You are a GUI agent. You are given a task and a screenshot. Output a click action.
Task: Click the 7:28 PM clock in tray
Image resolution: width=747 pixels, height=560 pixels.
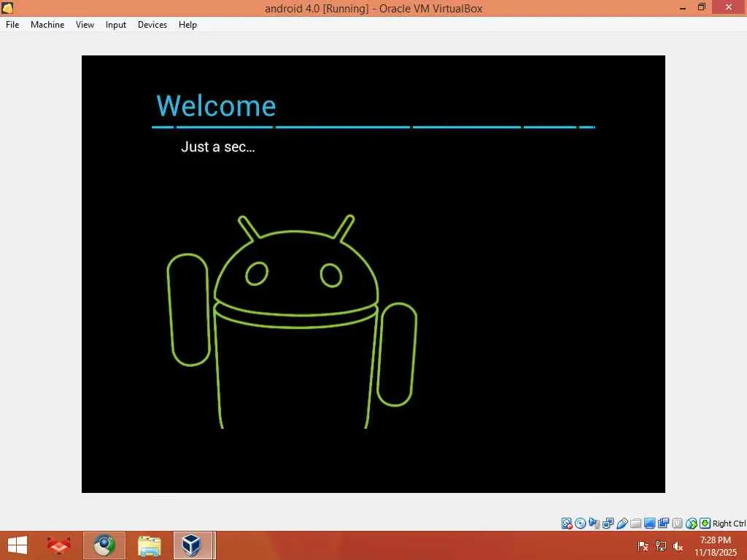click(x=715, y=540)
